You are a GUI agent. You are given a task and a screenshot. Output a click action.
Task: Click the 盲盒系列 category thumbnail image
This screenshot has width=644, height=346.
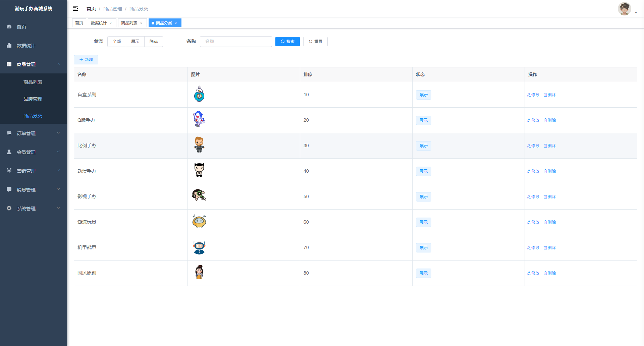pyautogui.click(x=199, y=94)
